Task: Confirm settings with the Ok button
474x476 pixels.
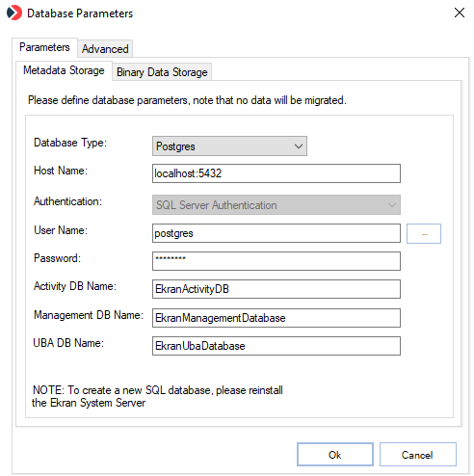Action: pos(335,455)
